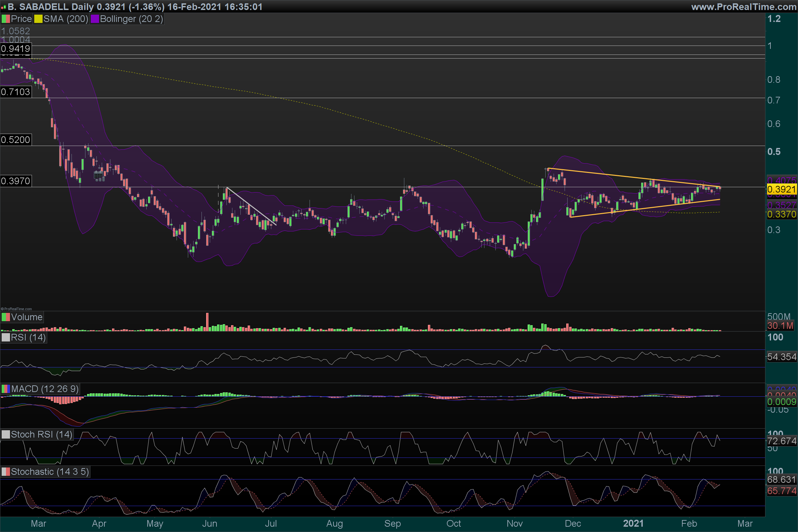
Task: Click the RSI (14) legend icon
Action: 6,337
